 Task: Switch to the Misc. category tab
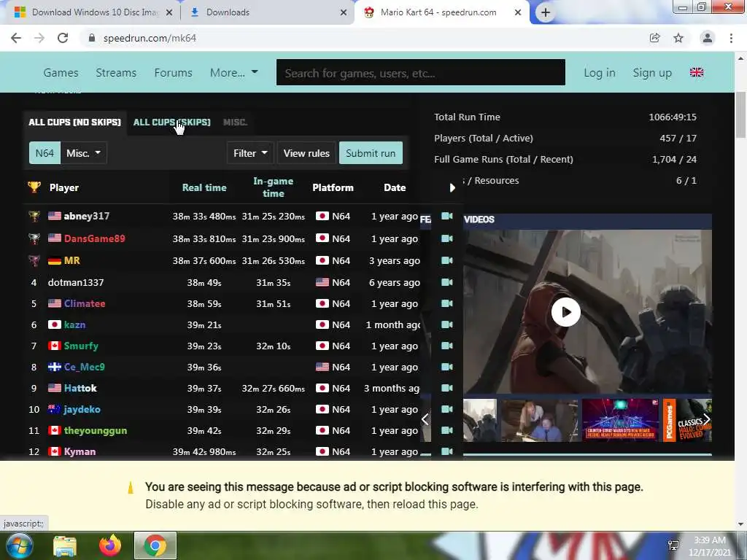coord(236,122)
